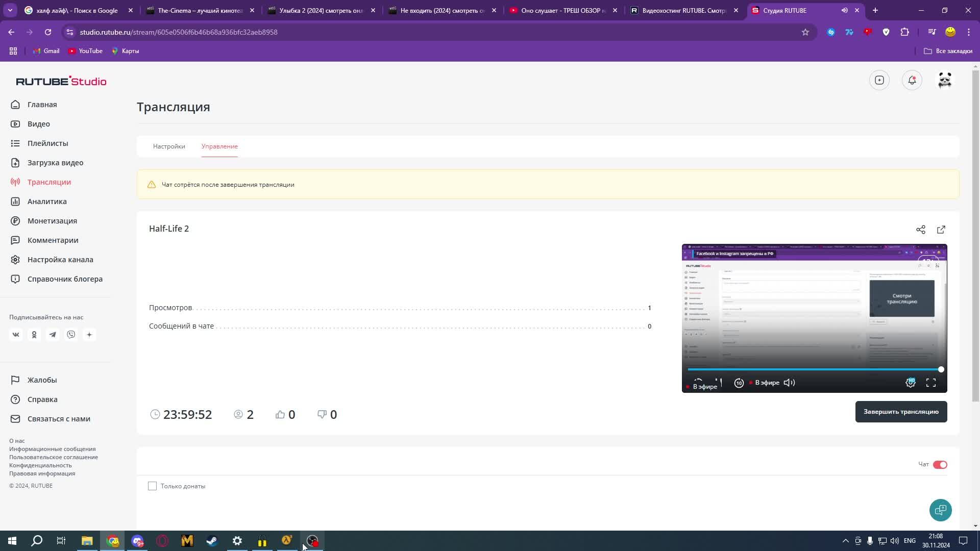980x551 pixels.
Task: Open the Chrome apps grid
Action: (x=13, y=51)
